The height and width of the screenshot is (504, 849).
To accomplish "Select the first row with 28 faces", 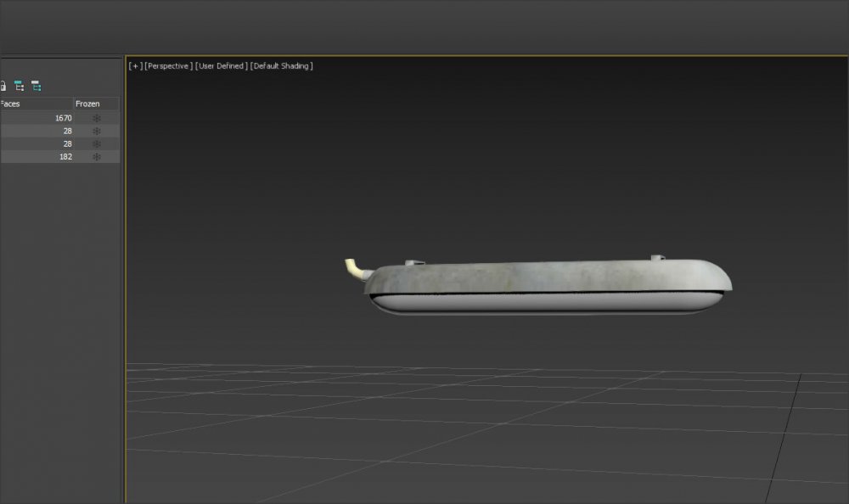I will tap(36, 132).
